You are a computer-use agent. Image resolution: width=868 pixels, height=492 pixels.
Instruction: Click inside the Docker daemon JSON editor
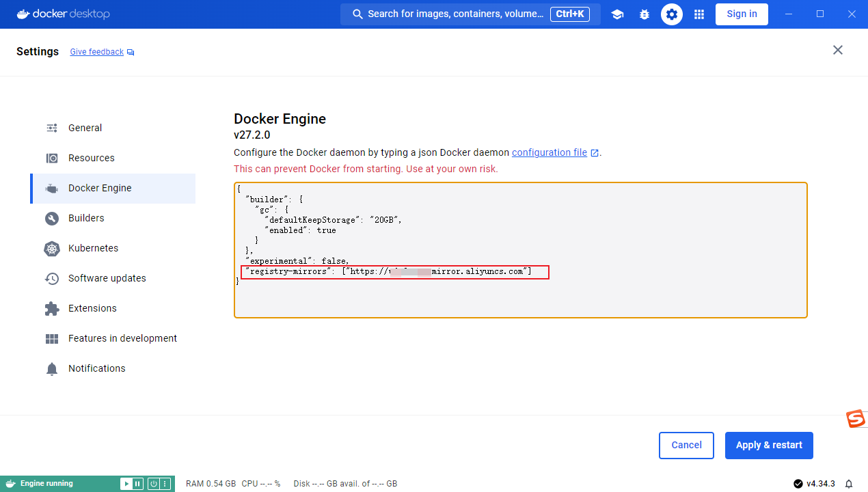click(x=521, y=250)
